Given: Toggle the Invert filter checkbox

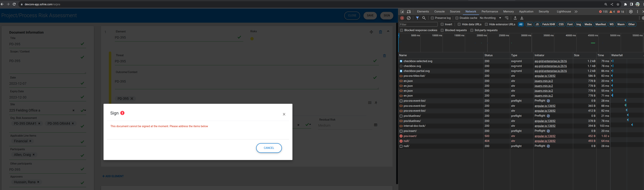Looking at the screenshot, I should point(442,24).
